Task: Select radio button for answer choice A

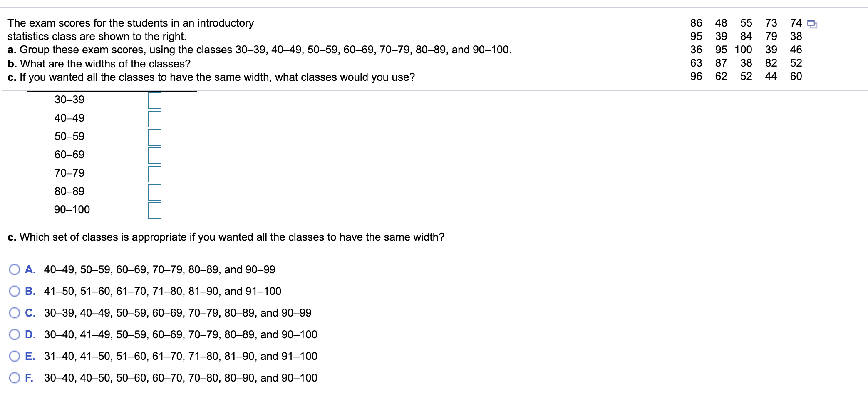Action: tap(15, 269)
